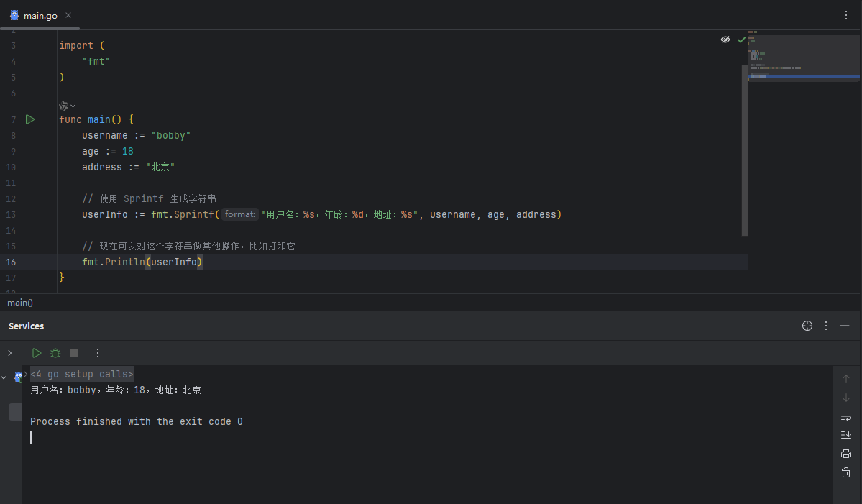Click the 4 go setup calls text
Image resolution: width=862 pixels, height=504 pixels.
click(x=82, y=374)
